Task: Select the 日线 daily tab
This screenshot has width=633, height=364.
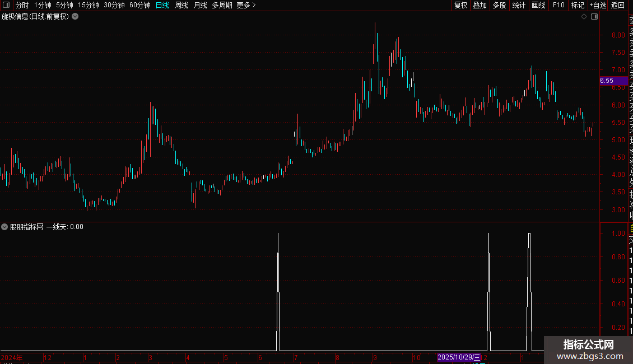Action: tap(162, 5)
